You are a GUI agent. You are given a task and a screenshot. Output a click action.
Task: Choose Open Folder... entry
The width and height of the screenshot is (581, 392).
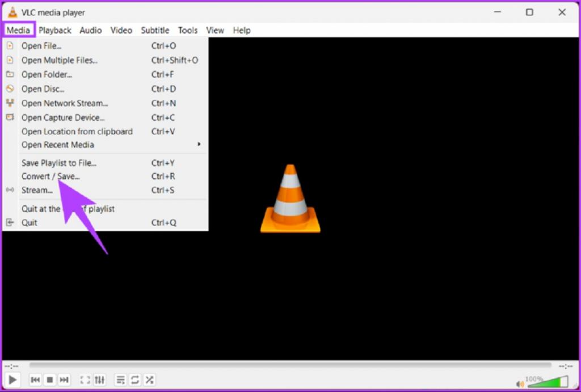tap(105, 74)
